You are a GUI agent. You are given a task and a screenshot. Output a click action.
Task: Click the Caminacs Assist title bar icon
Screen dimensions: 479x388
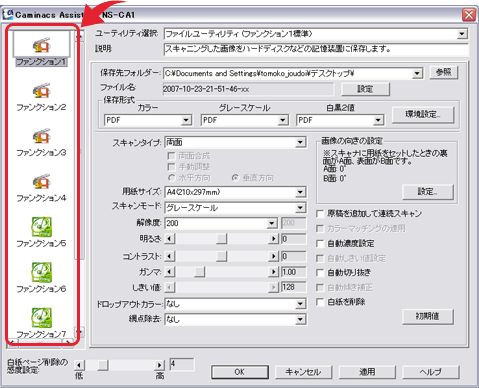(8, 14)
